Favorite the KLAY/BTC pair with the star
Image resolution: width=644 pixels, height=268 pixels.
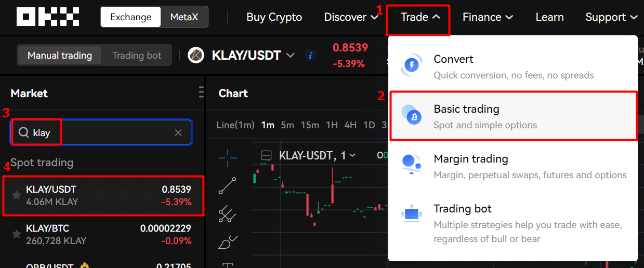17,234
